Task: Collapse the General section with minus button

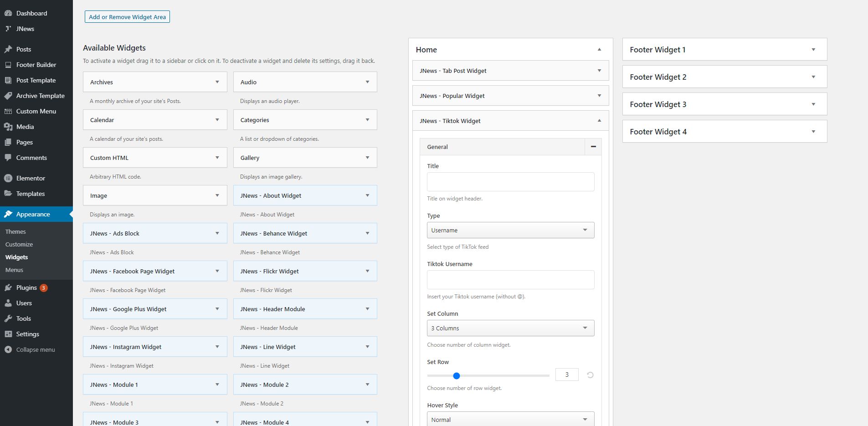Action: tap(593, 147)
